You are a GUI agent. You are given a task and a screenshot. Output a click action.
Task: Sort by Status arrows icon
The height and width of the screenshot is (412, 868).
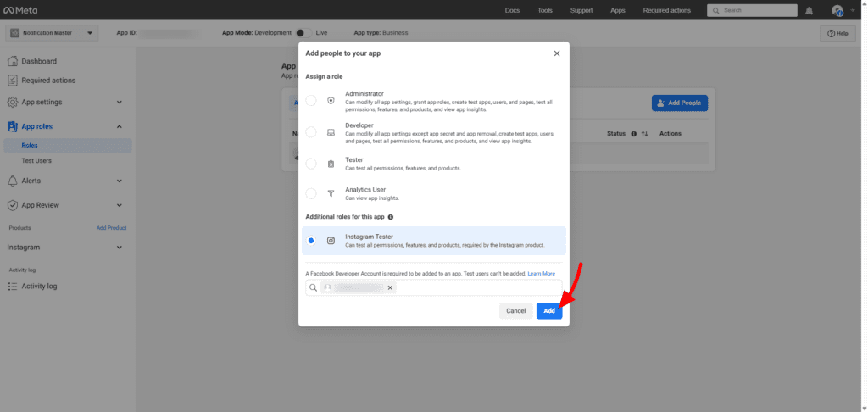(644, 133)
